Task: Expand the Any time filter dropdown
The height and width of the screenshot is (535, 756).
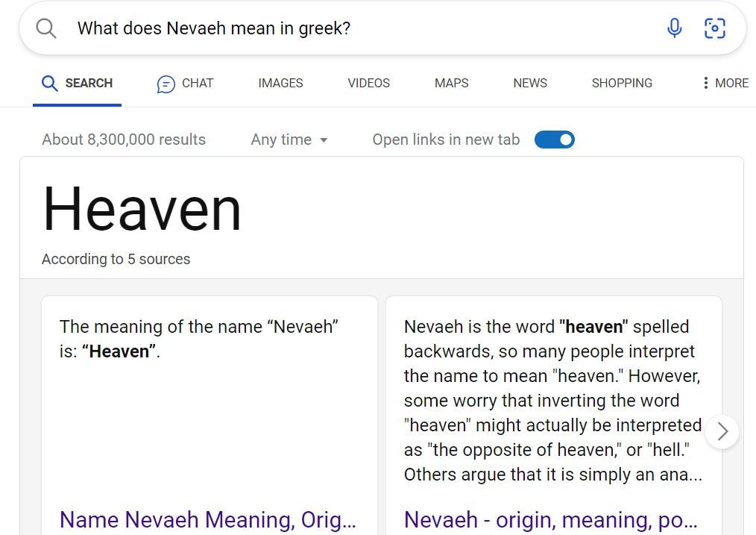Action: [x=289, y=140]
